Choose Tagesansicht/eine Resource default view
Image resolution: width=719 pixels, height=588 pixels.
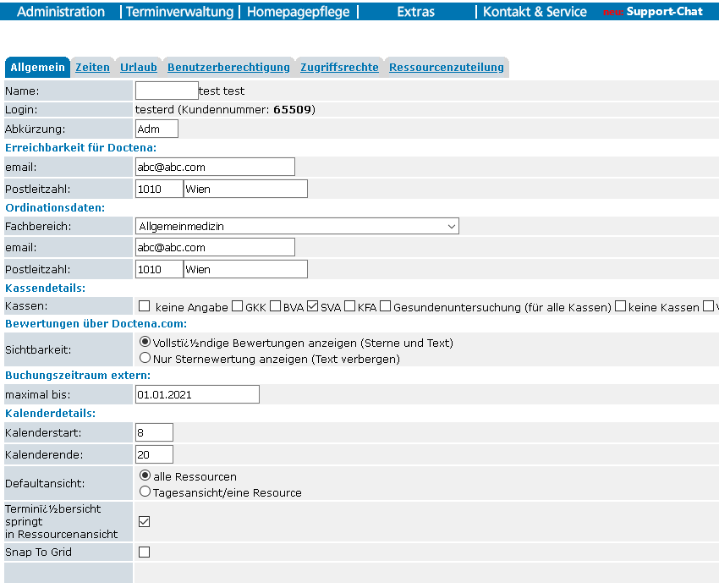pyautogui.click(x=145, y=492)
